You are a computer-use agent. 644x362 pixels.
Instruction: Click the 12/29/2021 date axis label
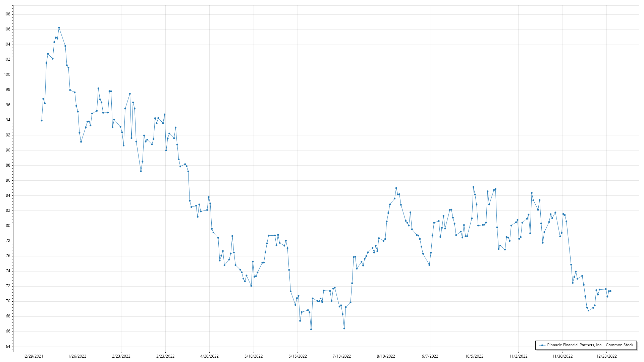33,356
